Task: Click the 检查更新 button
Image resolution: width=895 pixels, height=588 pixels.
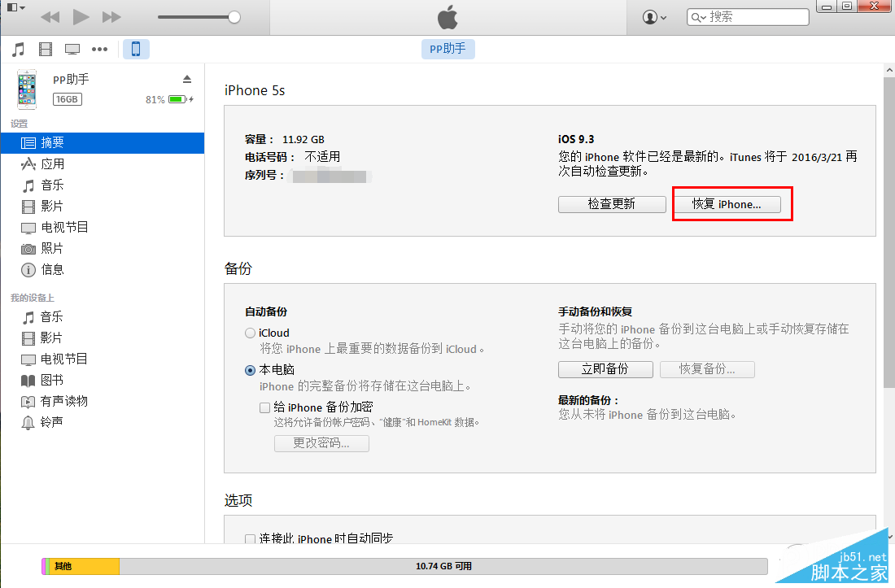Action: pyautogui.click(x=612, y=204)
